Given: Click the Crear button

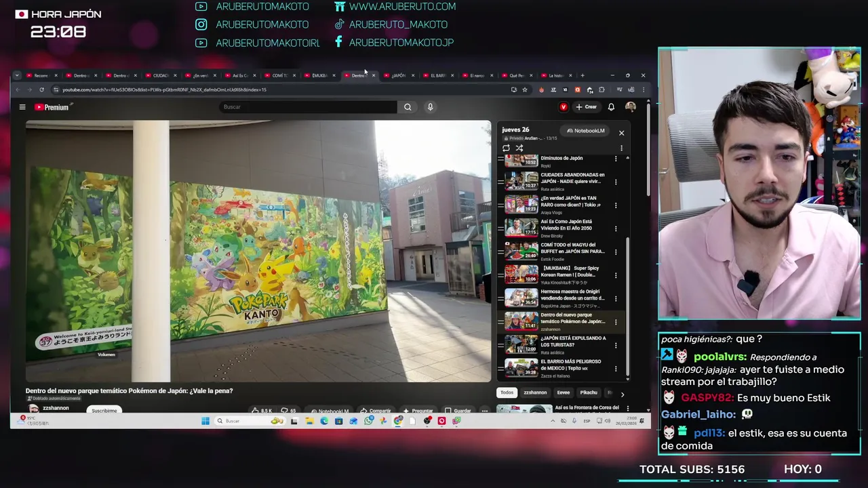Looking at the screenshot, I should point(587,107).
